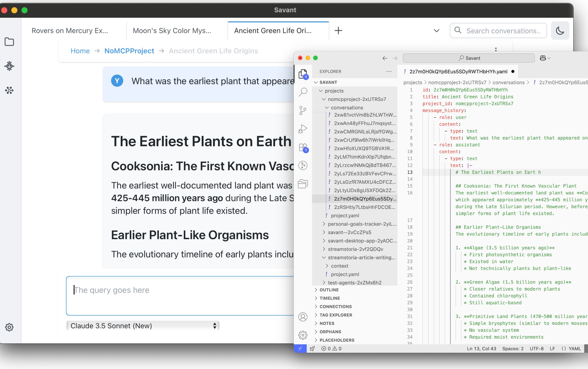Open project.yaml under nomcpproject folder
Viewport: 588px width, 369px height.
[x=345, y=216]
